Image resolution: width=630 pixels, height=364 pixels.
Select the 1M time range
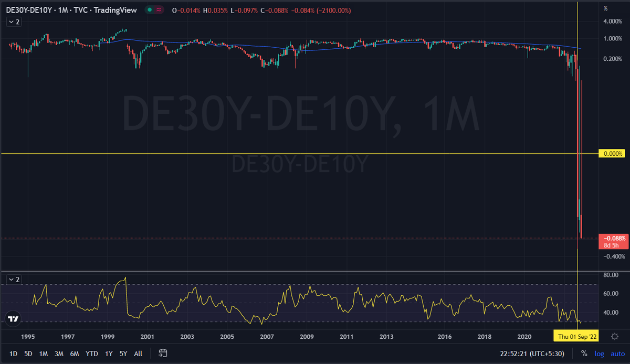coord(44,354)
